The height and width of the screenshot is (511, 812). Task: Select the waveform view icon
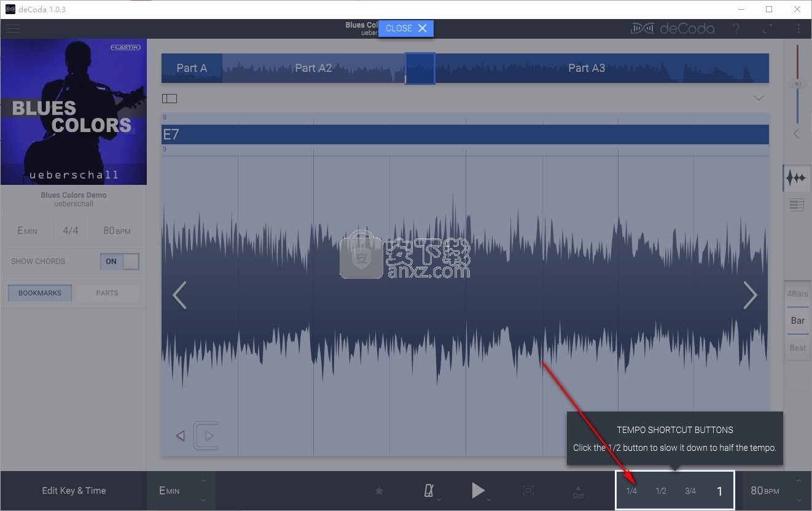(x=797, y=178)
